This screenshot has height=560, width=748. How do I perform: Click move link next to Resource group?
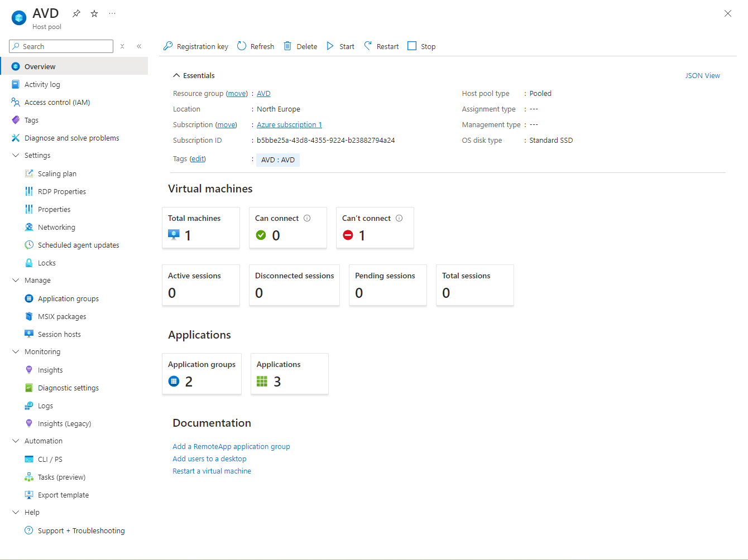(x=237, y=94)
